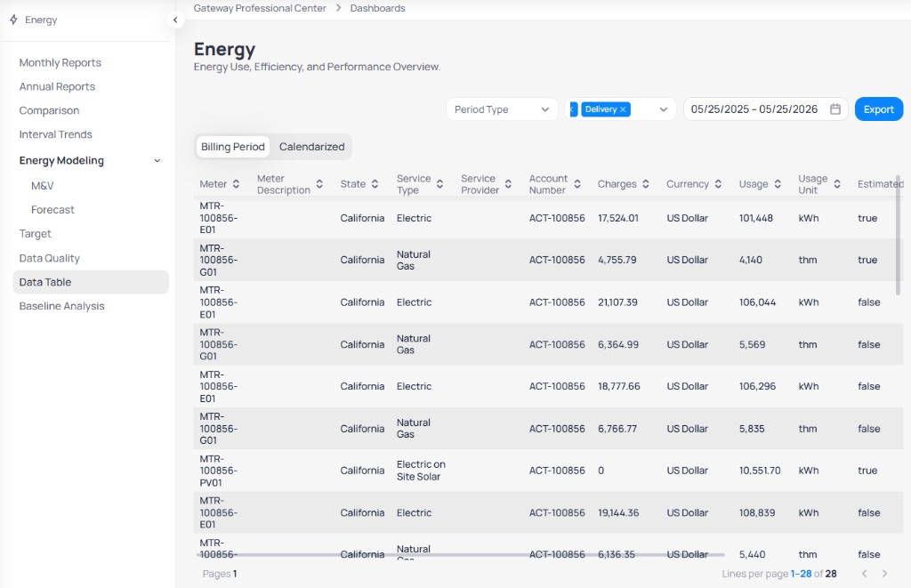Select Data Table in sidebar

(91, 282)
